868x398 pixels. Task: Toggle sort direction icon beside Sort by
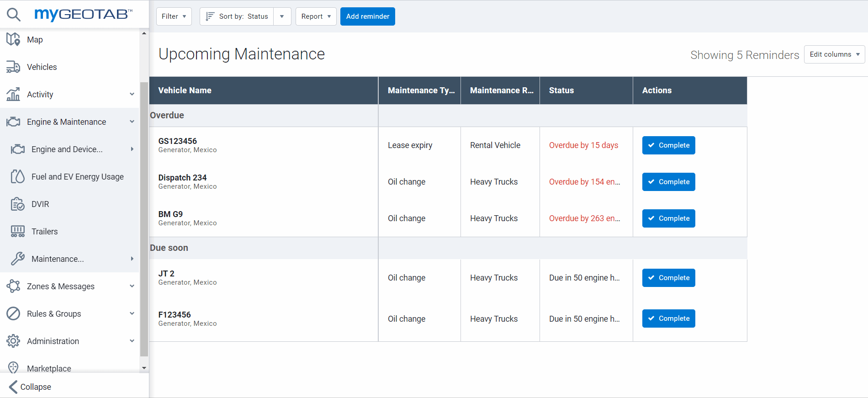point(210,16)
